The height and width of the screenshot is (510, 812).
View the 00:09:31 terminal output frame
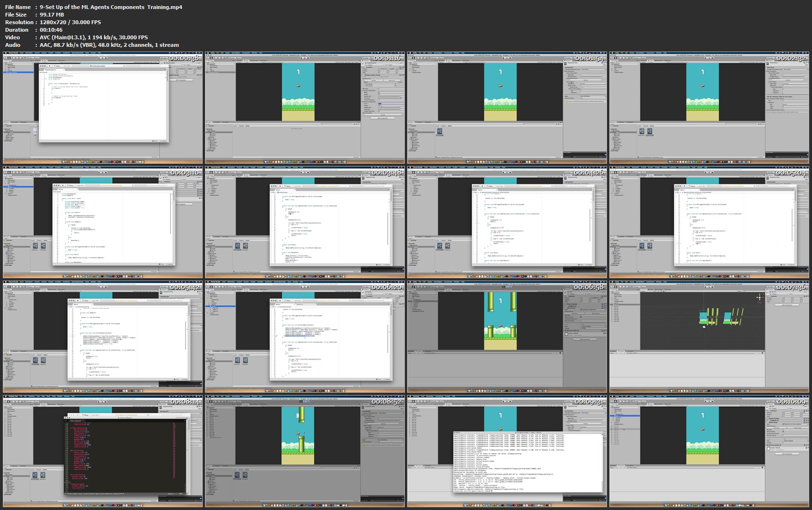[507, 451]
